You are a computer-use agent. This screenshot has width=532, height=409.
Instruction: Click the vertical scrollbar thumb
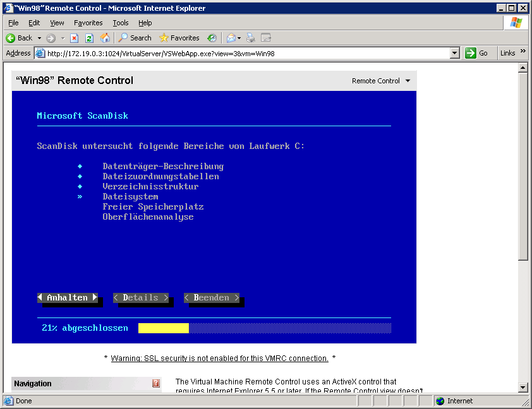coord(523,167)
